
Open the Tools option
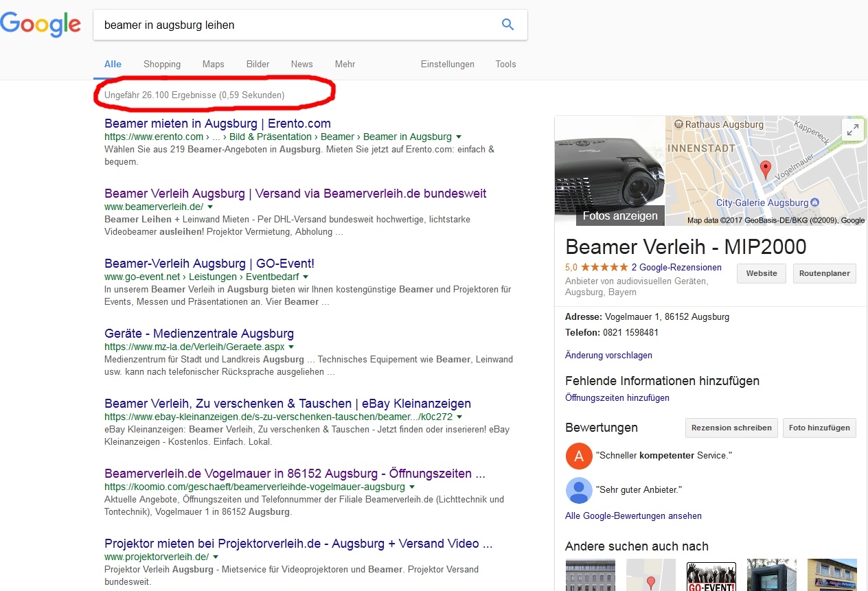click(x=505, y=64)
